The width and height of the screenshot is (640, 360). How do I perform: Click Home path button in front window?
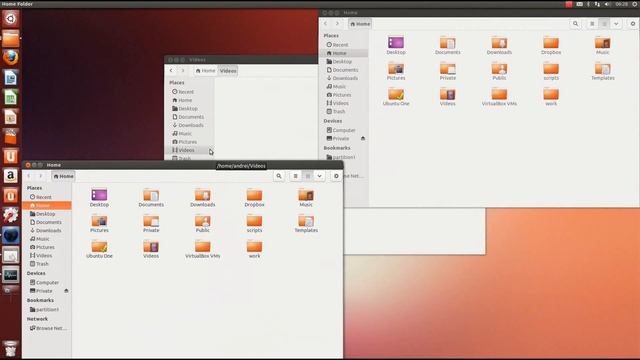tap(63, 176)
